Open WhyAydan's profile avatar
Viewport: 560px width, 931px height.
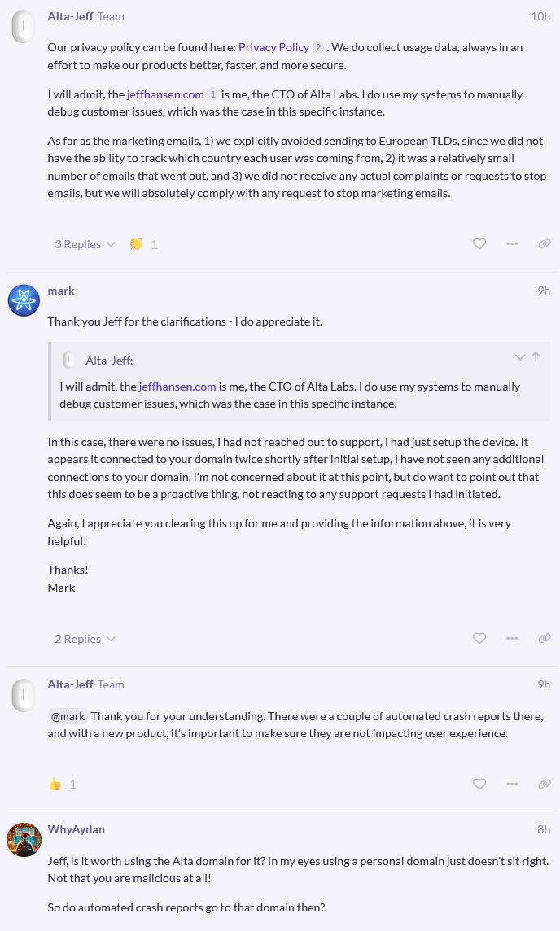24,839
